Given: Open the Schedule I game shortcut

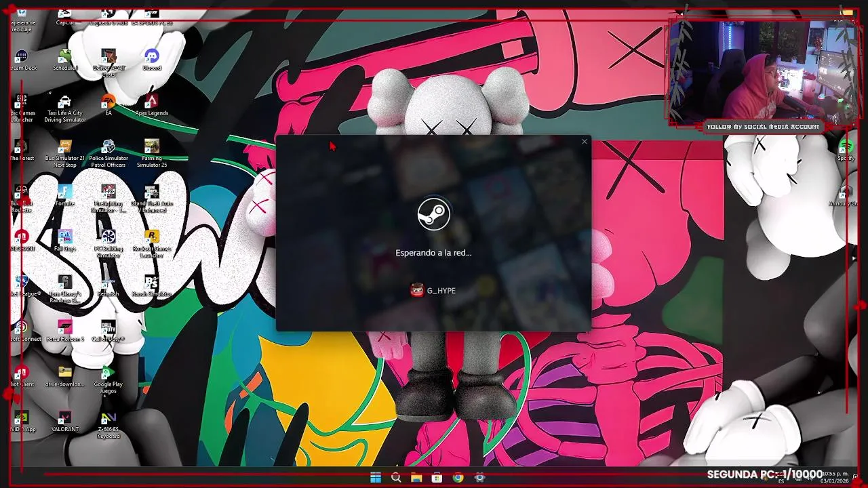Looking at the screenshot, I should point(65,60).
